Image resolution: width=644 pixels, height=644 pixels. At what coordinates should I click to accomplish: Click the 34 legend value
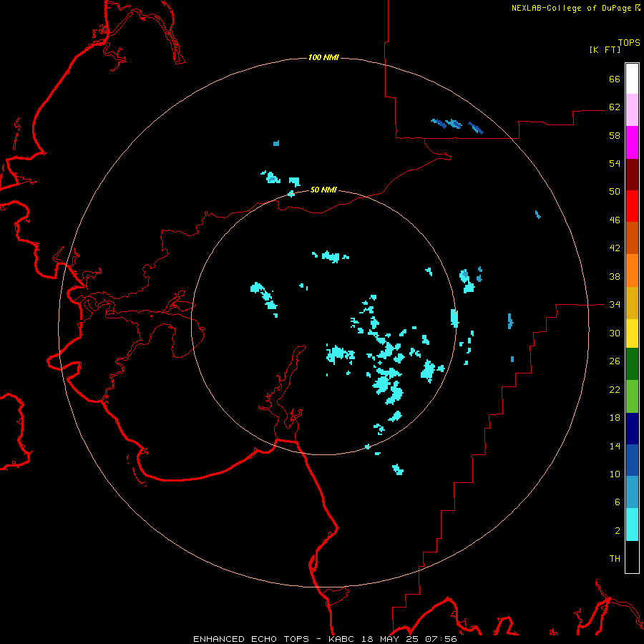[x=615, y=304]
